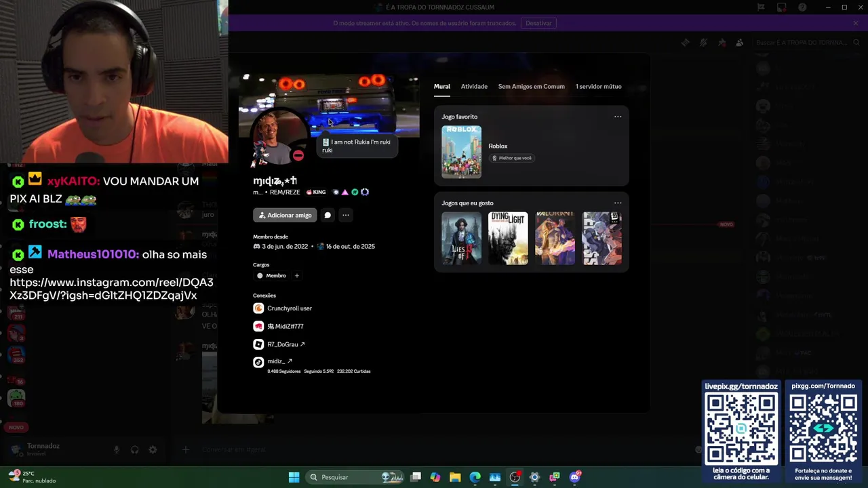The height and width of the screenshot is (488, 868).
Task: Click the custom status 'I am not Rukia'
Action: pyautogui.click(x=356, y=146)
